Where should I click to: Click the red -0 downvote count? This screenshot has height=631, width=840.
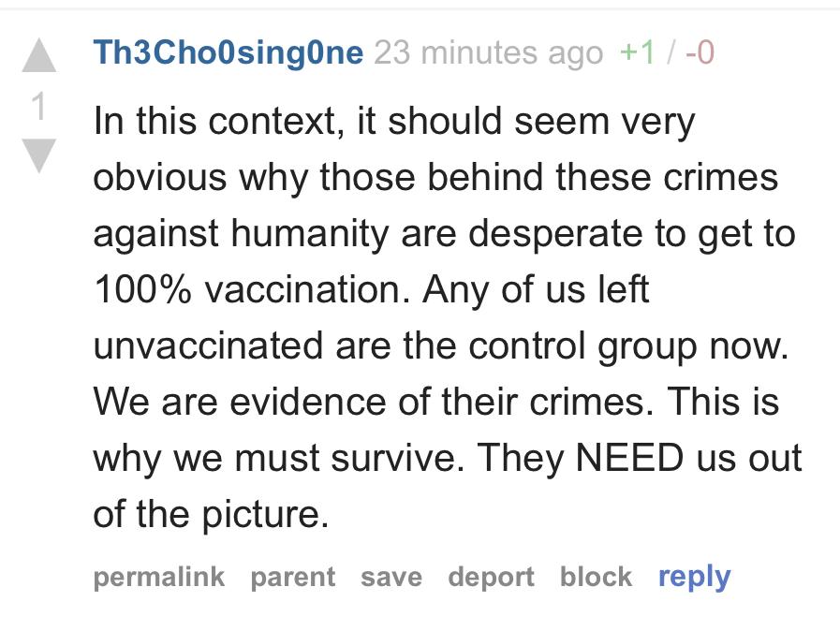pyautogui.click(x=700, y=52)
